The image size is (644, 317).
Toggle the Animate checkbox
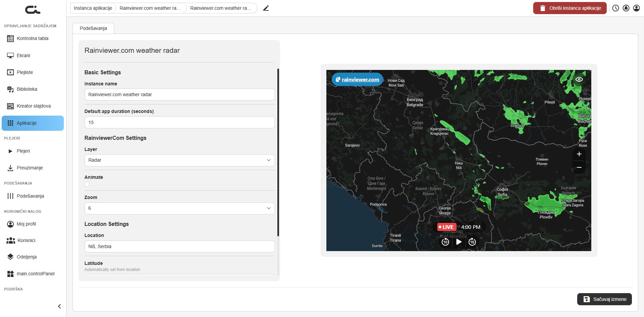[87, 184]
